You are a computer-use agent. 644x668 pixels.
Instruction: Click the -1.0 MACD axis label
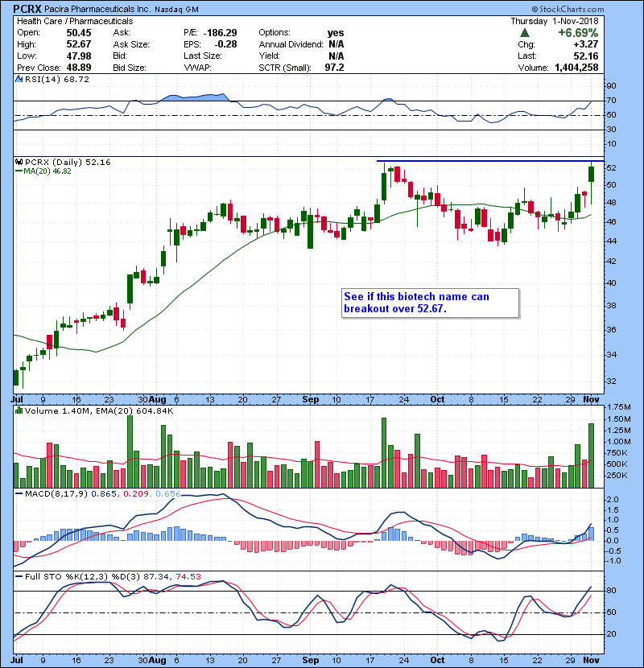click(x=613, y=561)
